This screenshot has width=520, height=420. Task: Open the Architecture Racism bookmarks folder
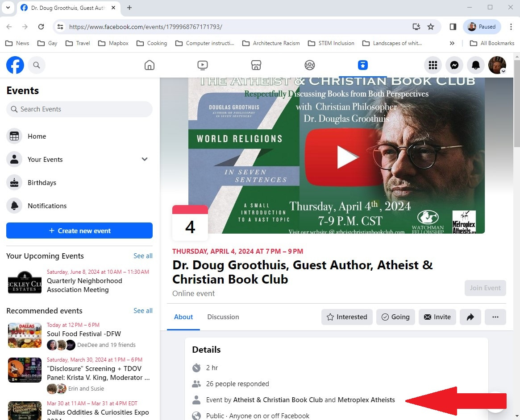[271, 43]
